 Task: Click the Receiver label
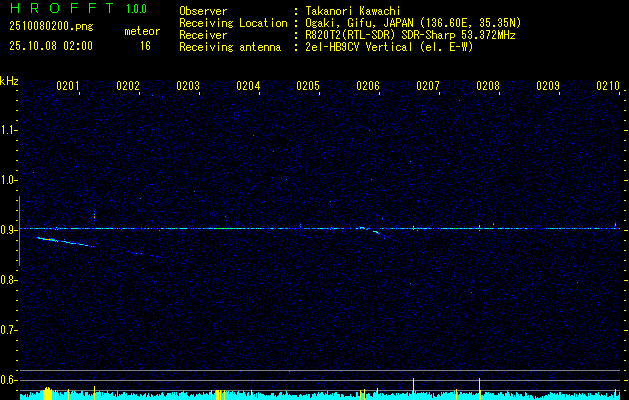click(x=203, y=35)
